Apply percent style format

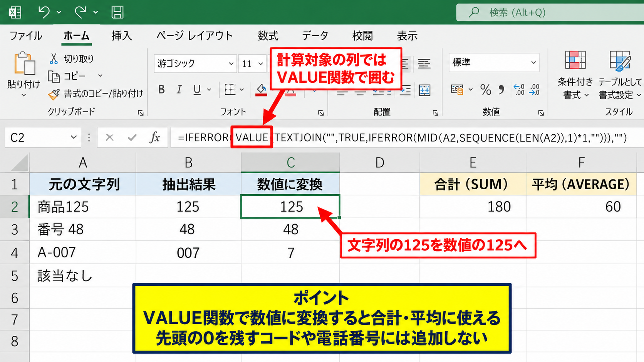[x=486, y=90]
